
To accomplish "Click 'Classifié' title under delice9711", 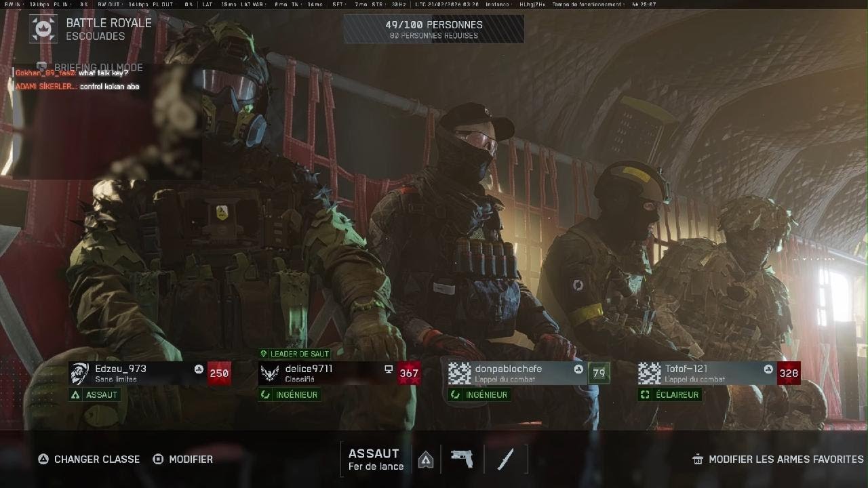I will pyautogui.click(x=299, y=380).
